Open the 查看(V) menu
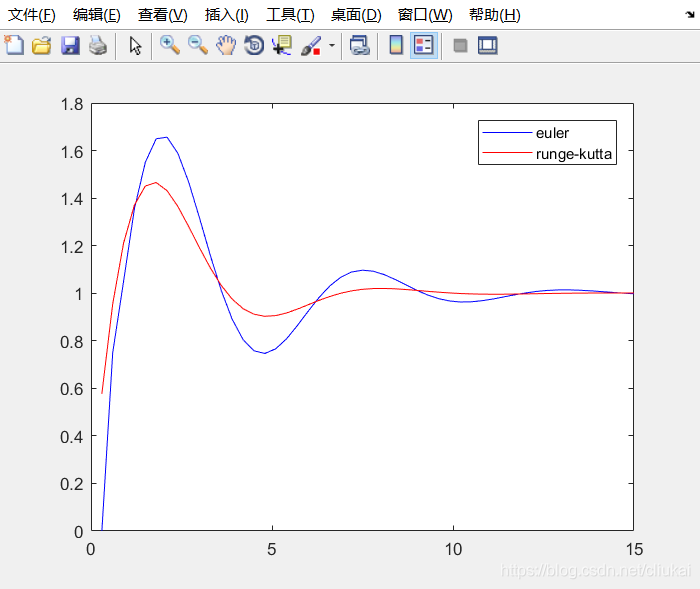 pyautogui.click(x=162, y=15)
